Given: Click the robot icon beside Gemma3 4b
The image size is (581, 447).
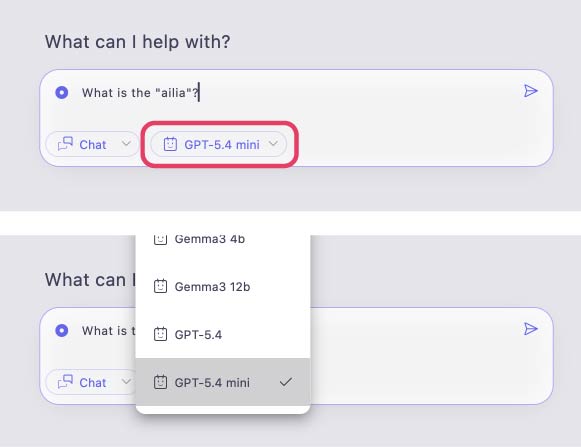Looking at the screenshot, I should coord(160,239).
